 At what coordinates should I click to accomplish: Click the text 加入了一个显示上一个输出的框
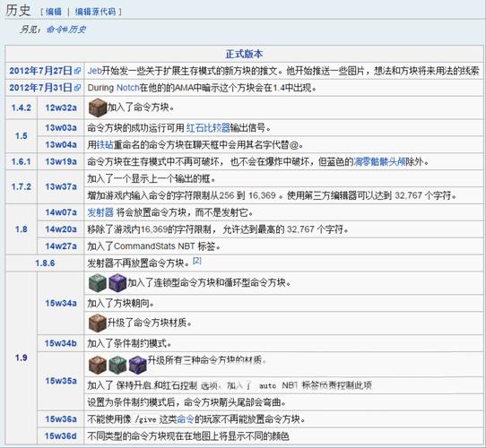[152, 178]
